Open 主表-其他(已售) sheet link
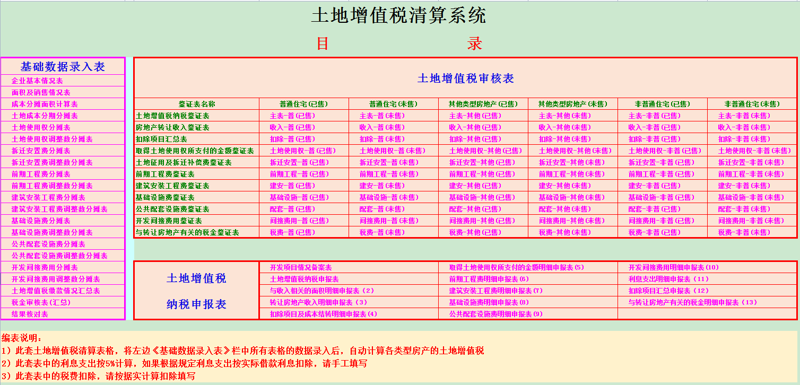The height and width of the screenshot is (385, 800). click(x=476, y=116)
